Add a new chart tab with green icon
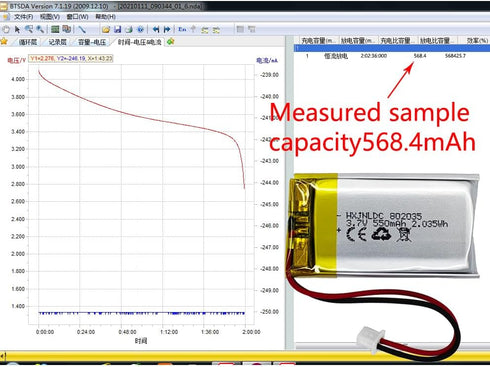Image resolution: width=490 pixels, height=367 pixels. [x=171, y=42]
